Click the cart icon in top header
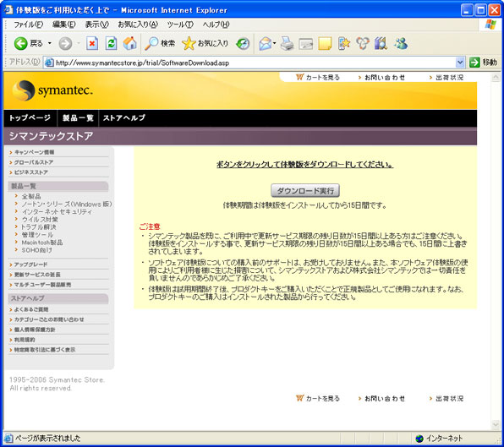 tap(299, 77)
